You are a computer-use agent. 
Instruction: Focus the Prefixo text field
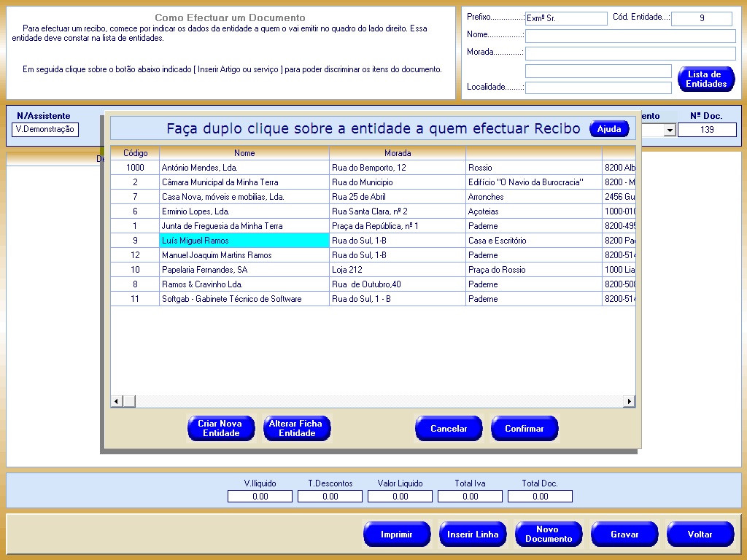565,19
